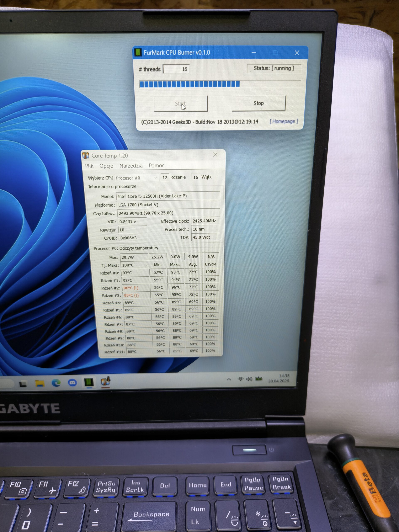
Task: Click the Rdzeń #7 temperature 87°C reading
Action: tap(138, 324)
